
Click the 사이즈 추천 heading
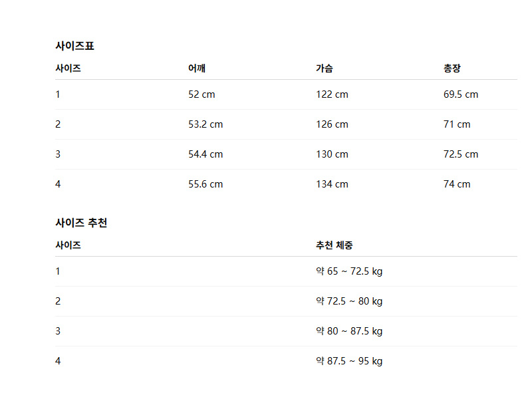pos(81,223)
